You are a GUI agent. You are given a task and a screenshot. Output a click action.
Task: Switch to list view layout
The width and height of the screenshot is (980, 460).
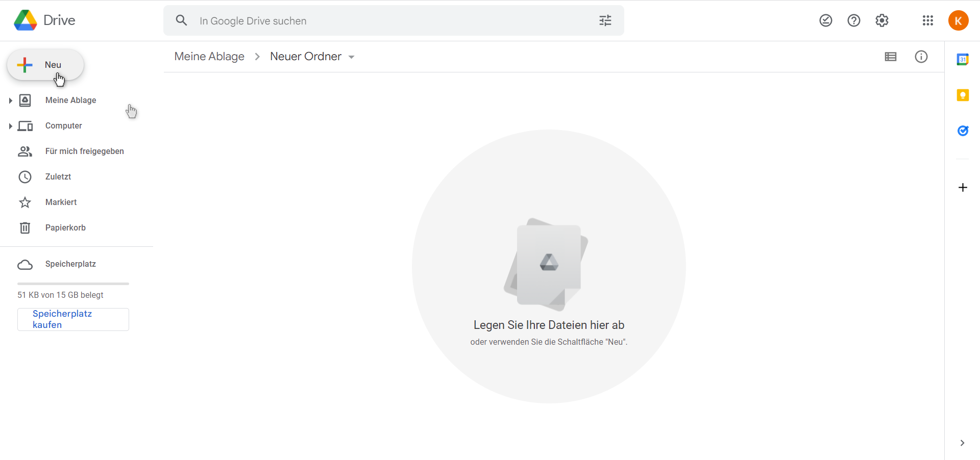tap(891, 57)
